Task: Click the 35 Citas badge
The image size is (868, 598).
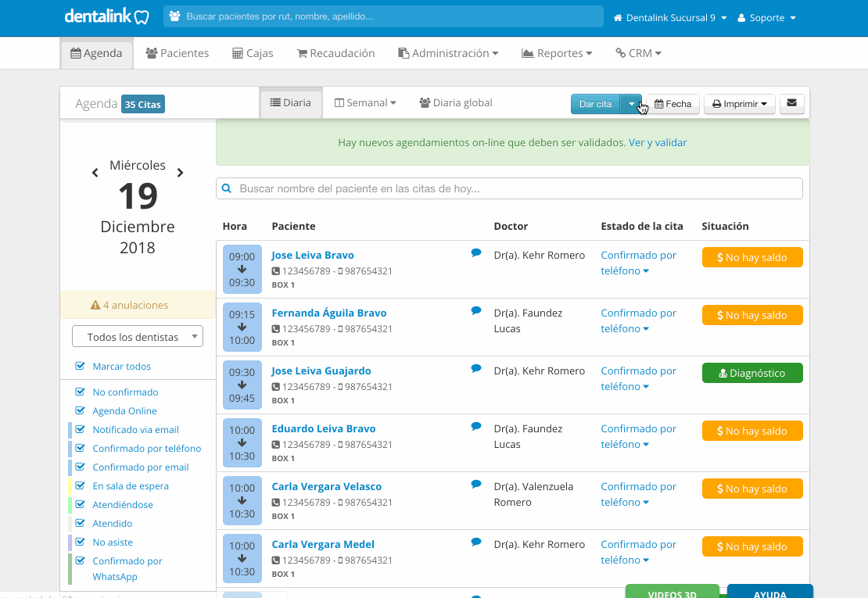Action: click(x=143, y=104)
